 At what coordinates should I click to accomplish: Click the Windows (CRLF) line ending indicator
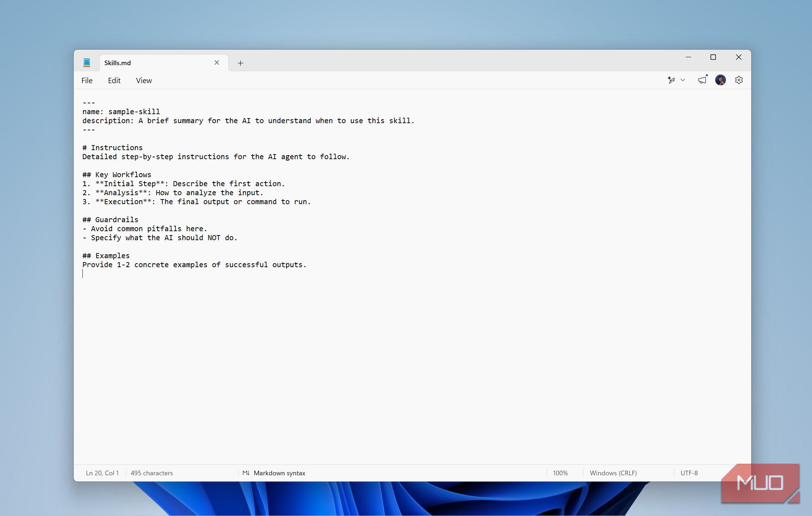[x=613, y=473]
